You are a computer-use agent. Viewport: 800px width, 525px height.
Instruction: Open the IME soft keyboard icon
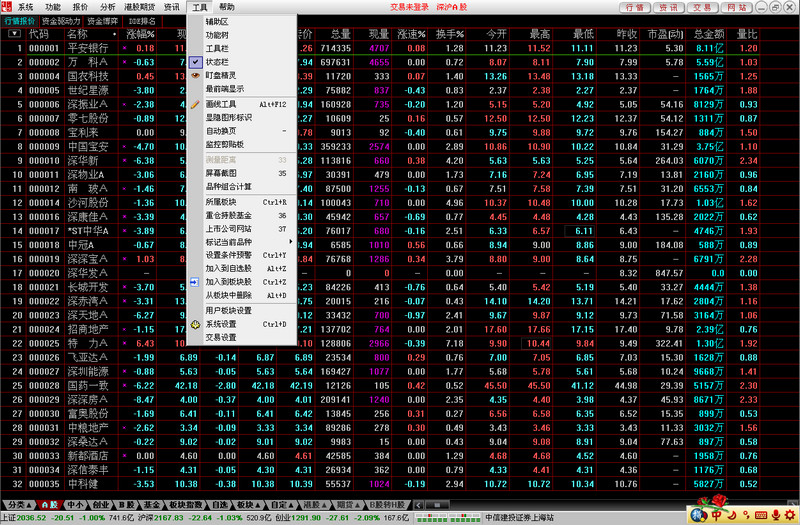point(761,515)
